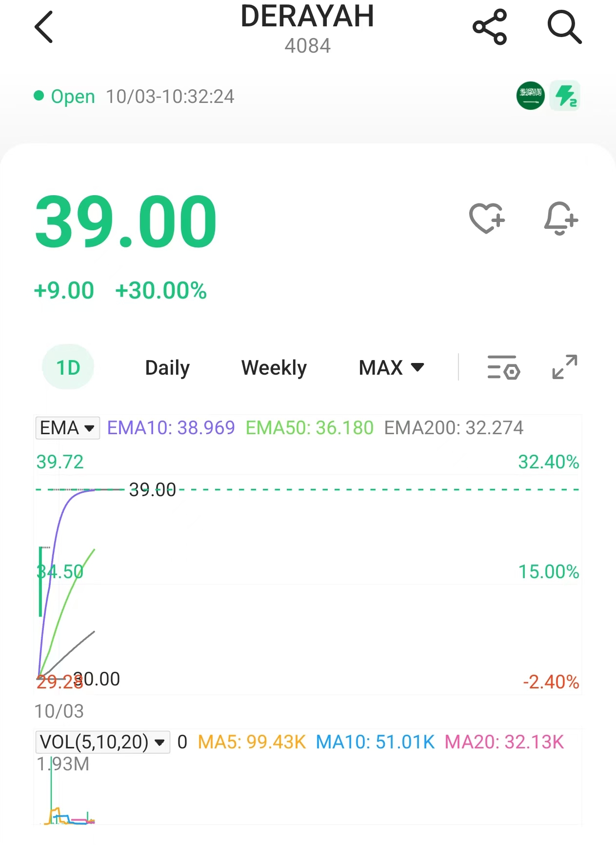Set a price alert with bell icon
This screenshot has width=616, height=845.
tap(561, 219)
